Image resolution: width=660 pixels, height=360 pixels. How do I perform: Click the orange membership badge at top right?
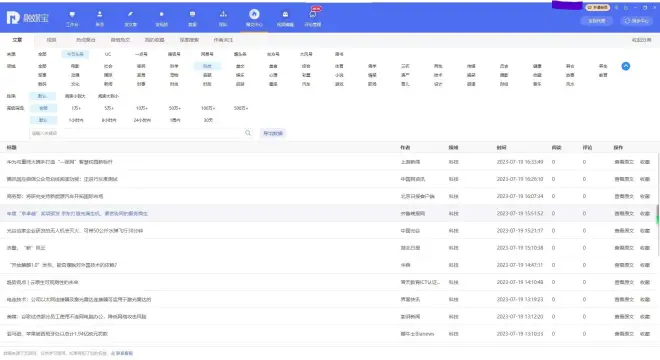(598, 8)
